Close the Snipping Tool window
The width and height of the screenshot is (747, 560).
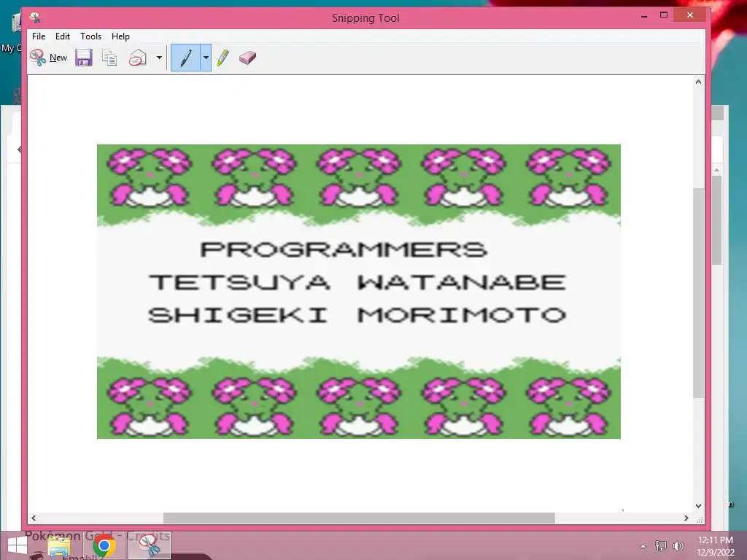coord(690,15)
